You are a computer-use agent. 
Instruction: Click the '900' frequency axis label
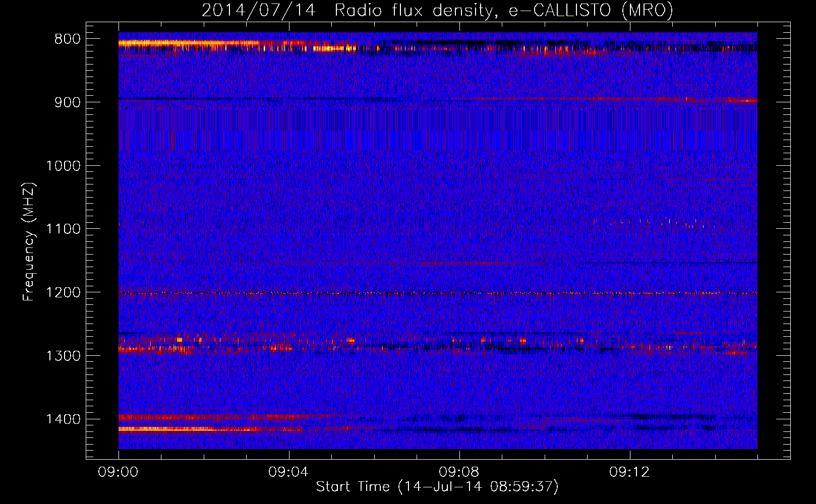tap(68, 102)
